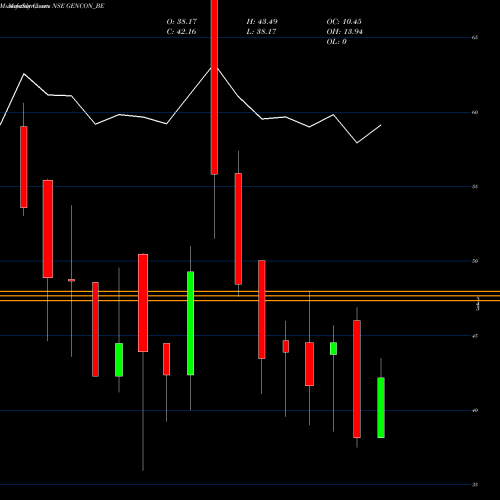Select the rightmost green candle body
This screenshot has width=500, height=500.
coord(381,407)
